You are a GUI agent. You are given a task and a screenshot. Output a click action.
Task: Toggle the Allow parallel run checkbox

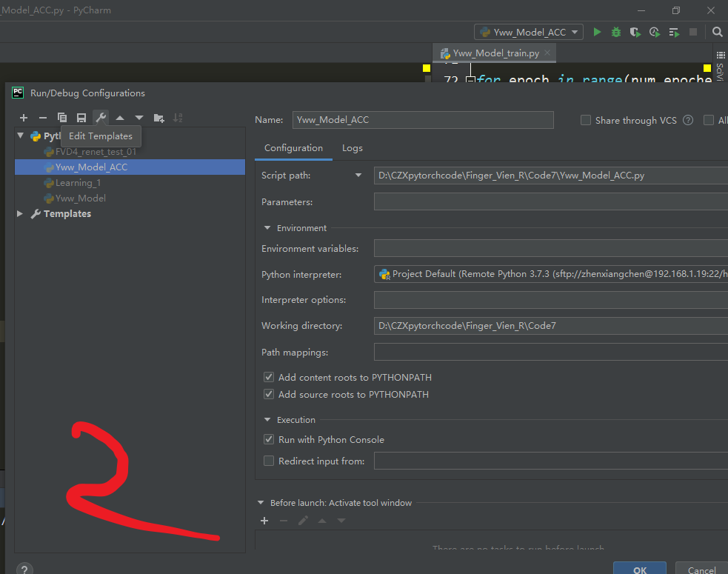click(x=709, y=120)
